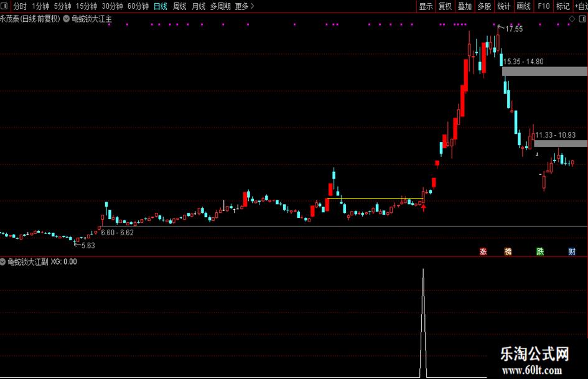Click the XG: 0.00 indicator value
Viewport: 588px width, 379px height.
coord(63,261)
